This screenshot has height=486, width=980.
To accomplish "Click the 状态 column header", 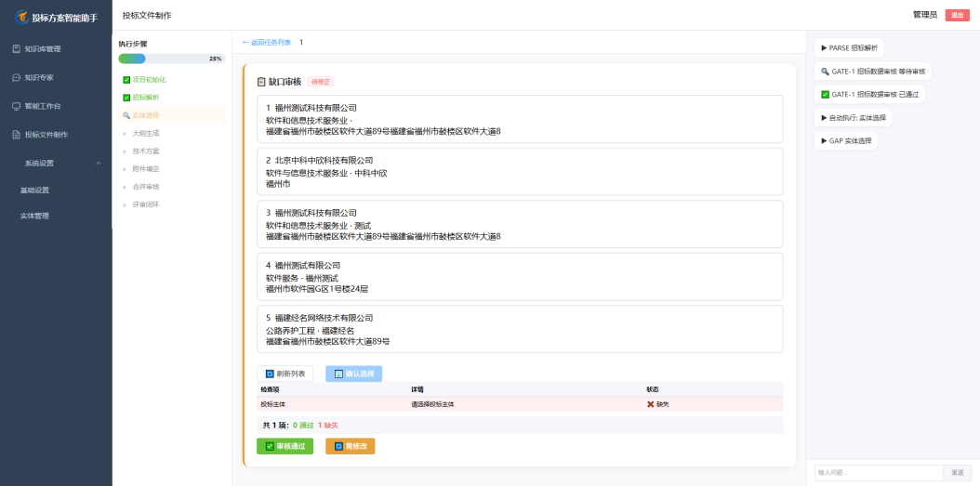I will 653,389.
